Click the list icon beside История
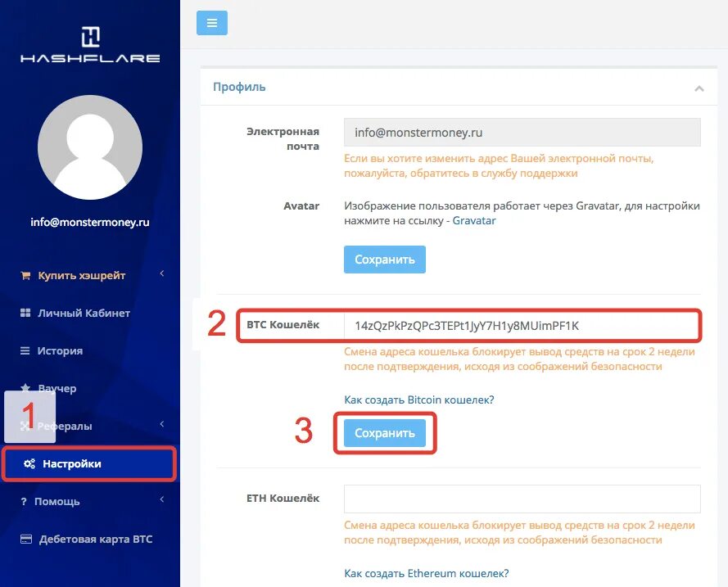This screenshot has height=587, width=728. (x=25, y=350)
